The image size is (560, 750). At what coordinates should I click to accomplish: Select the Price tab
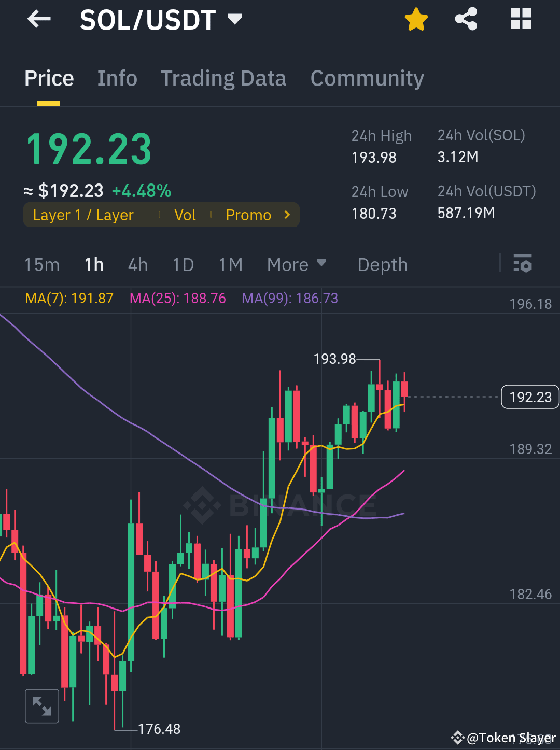[49, 78]
